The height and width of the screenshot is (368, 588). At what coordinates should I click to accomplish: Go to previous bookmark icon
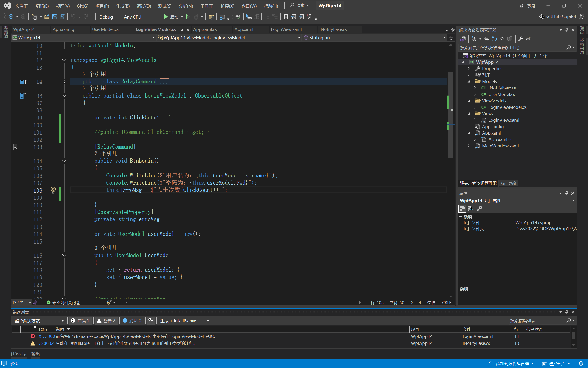point(294,17)
